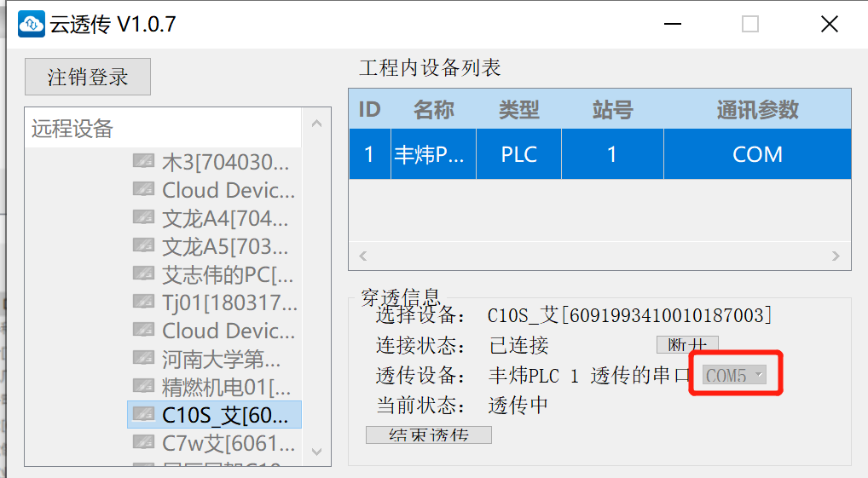Click the 注销登录 logout button
This screenshot has width=868, height=478.
88,77
